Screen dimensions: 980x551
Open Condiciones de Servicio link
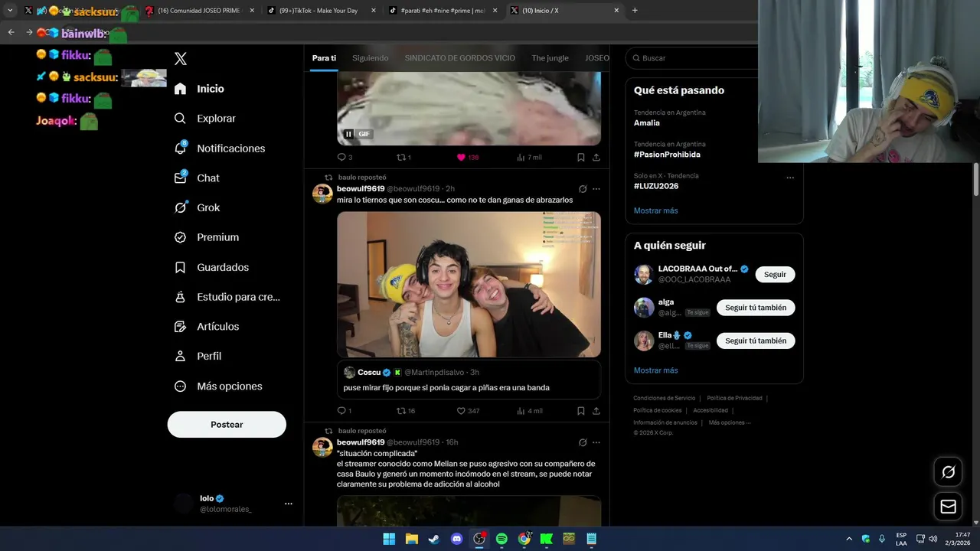click(x=664, y=398)
